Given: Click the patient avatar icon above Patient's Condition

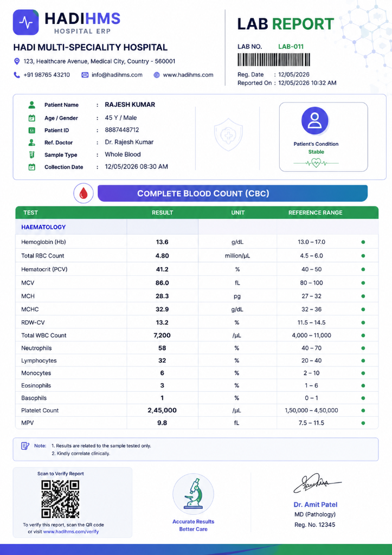Looking at the screenshot, I should [315, 121].
